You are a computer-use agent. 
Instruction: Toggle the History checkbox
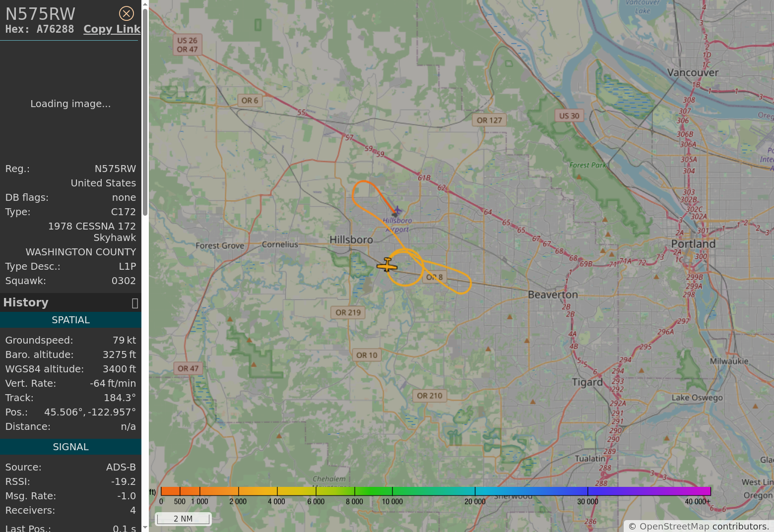[134, 303]
